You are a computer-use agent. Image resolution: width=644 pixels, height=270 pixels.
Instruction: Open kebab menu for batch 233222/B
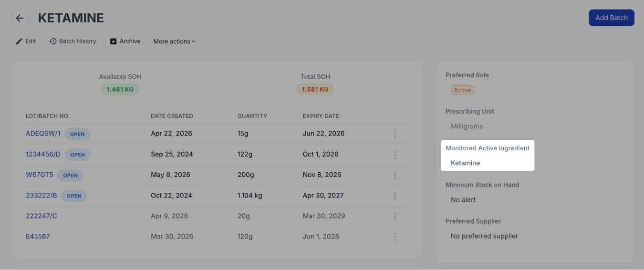(395, 196)
